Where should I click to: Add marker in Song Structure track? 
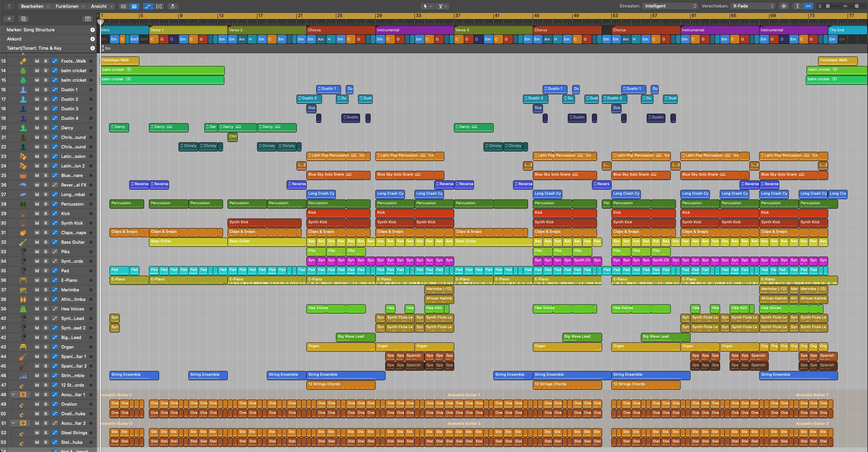(92, 30)
